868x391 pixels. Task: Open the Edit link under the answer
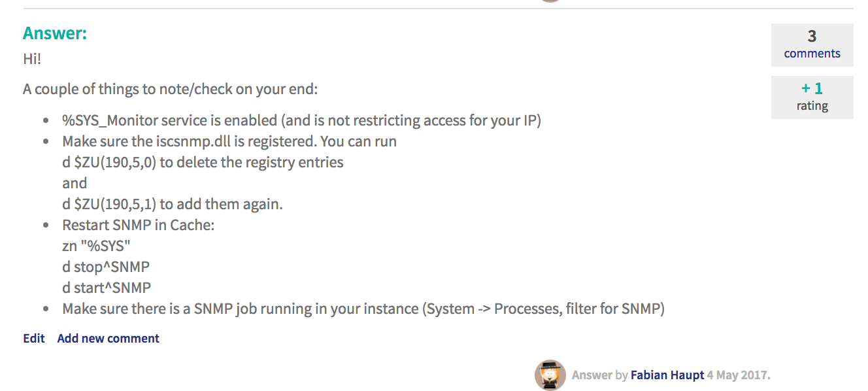coord(34,338)
